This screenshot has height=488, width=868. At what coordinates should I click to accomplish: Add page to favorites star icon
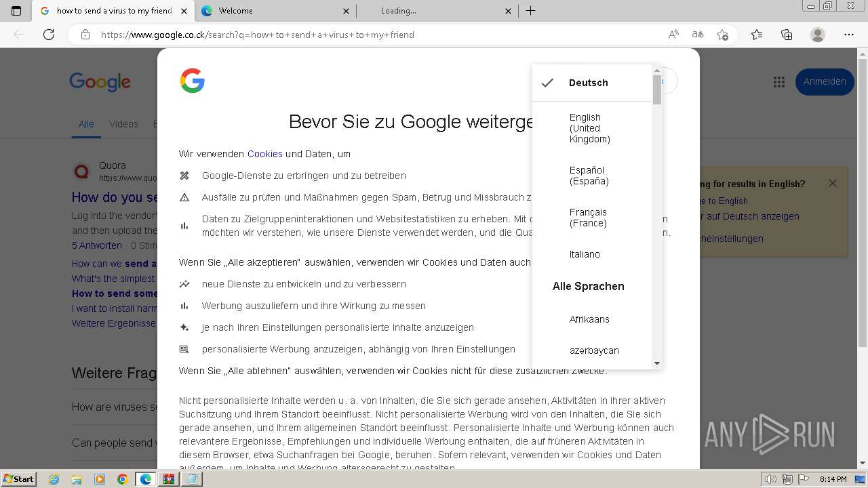click(722, 35)
